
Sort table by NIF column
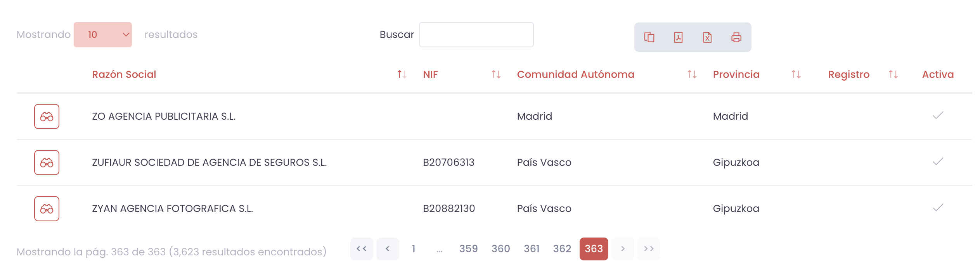[496, 74]
